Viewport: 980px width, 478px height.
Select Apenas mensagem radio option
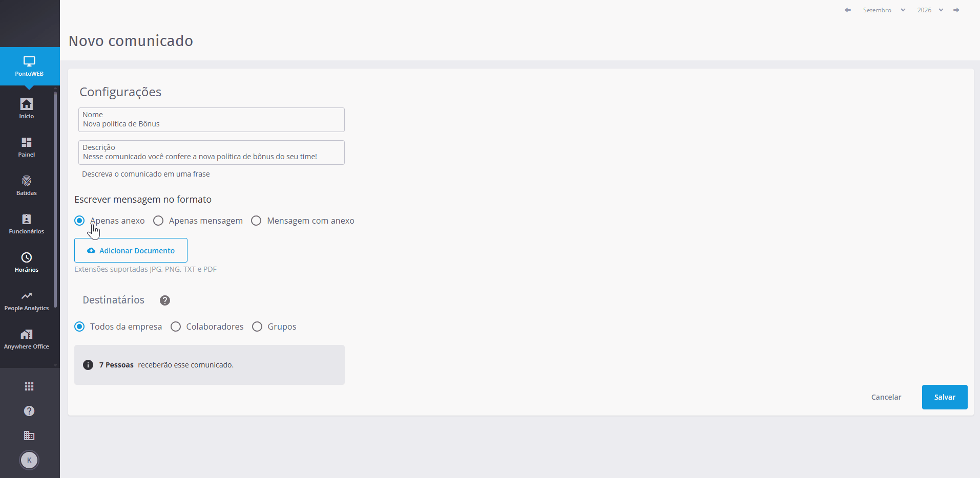198,221
